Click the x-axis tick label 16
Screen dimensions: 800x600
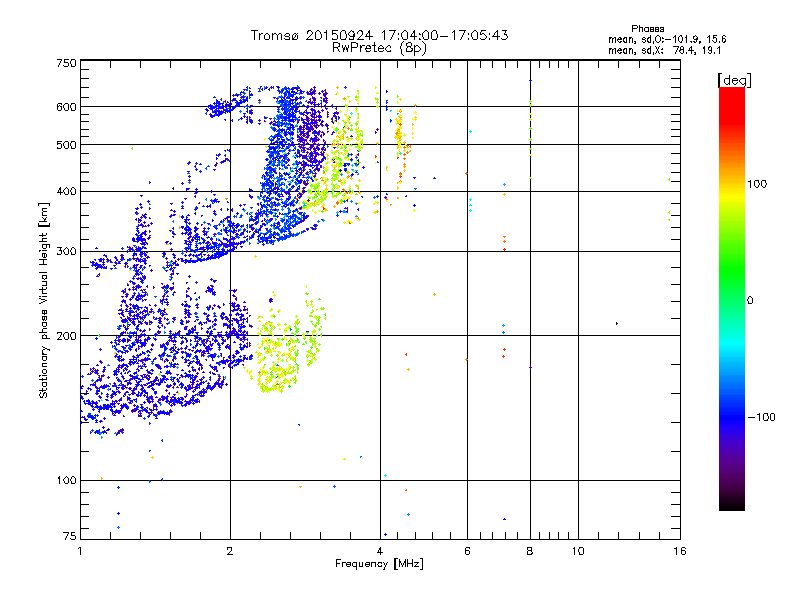click(680, 551)
